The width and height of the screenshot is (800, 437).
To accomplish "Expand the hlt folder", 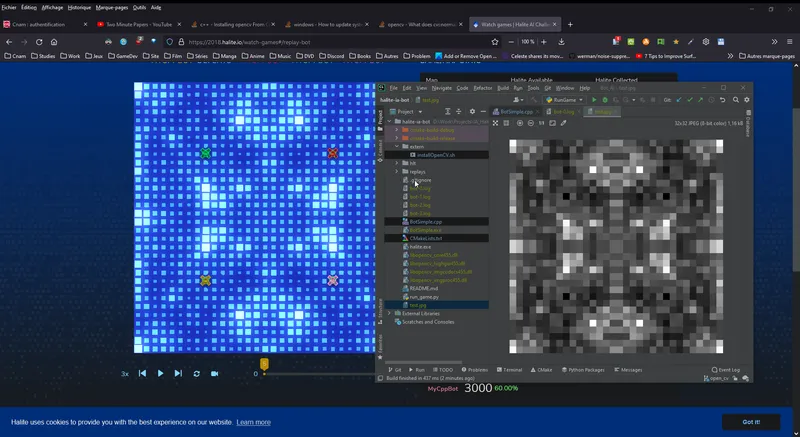I will (x=397, y=163).
